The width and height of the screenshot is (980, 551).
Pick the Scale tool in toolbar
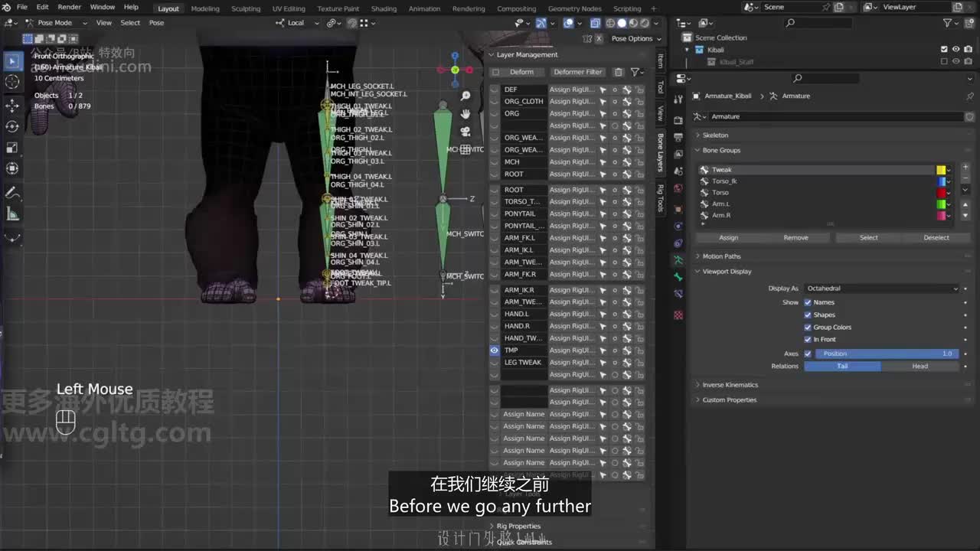pos(12,148)
